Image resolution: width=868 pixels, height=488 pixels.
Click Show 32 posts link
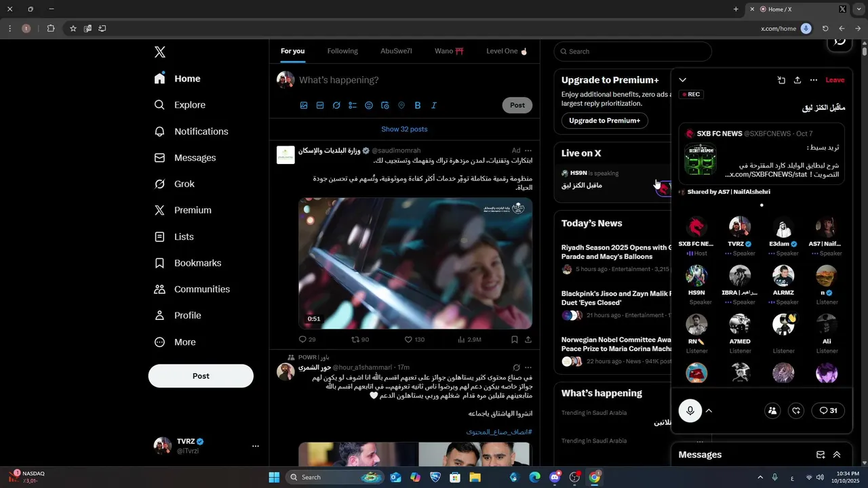pos(404,129)
